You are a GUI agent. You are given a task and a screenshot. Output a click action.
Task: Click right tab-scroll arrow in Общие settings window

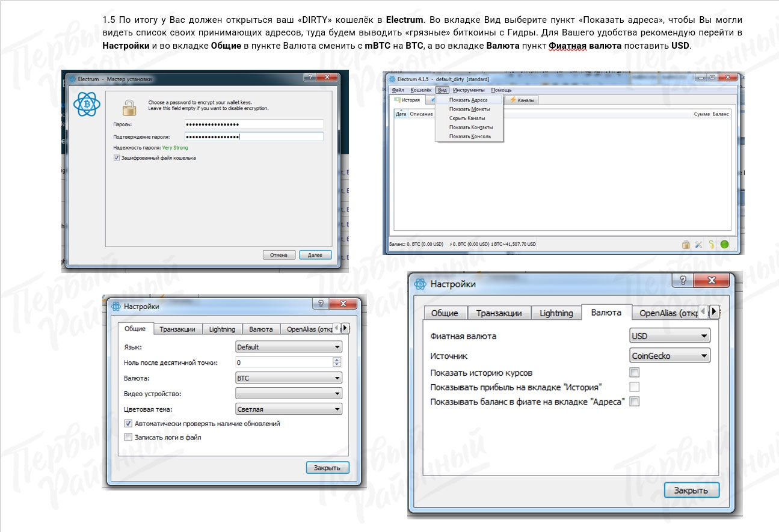345,328
